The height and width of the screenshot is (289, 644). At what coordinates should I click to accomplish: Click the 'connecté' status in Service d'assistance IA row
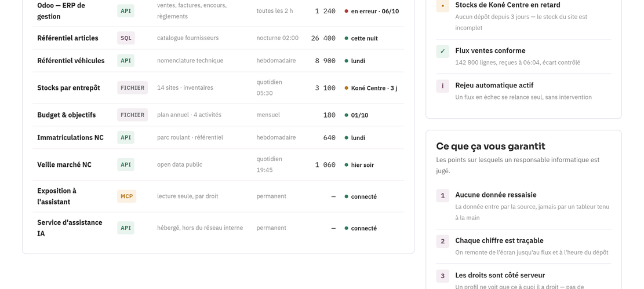(x=364, y=228)
